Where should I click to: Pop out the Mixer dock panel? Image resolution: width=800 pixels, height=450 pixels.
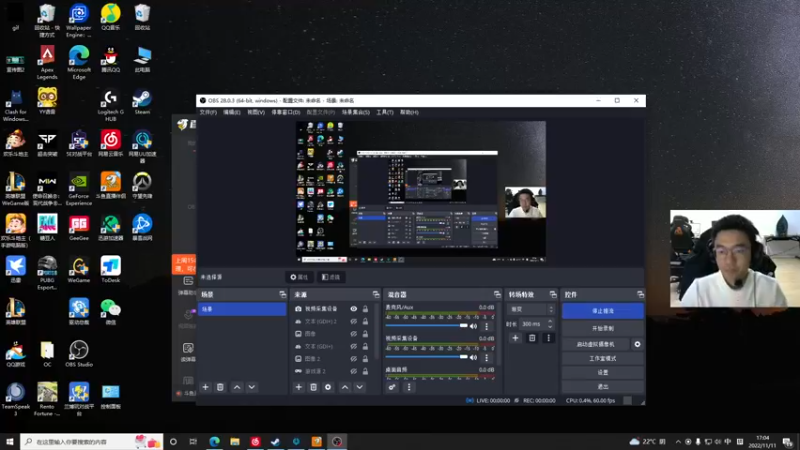click(497, 294)
